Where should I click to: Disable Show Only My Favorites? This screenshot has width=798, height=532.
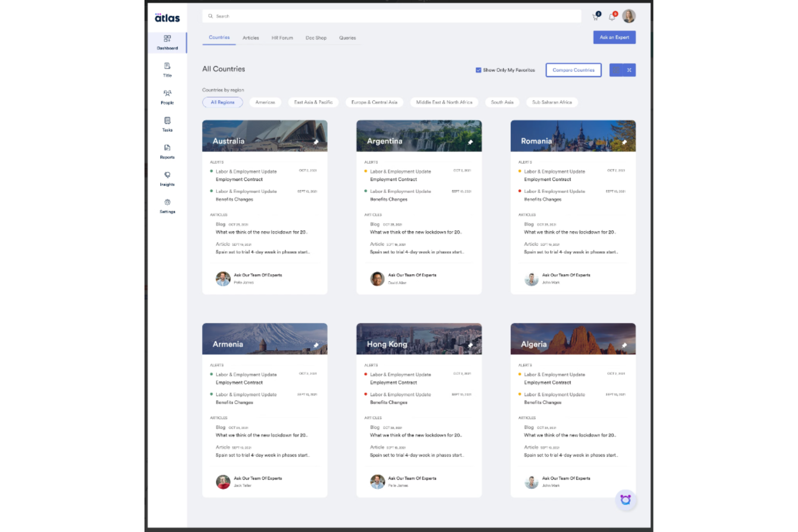478,70
